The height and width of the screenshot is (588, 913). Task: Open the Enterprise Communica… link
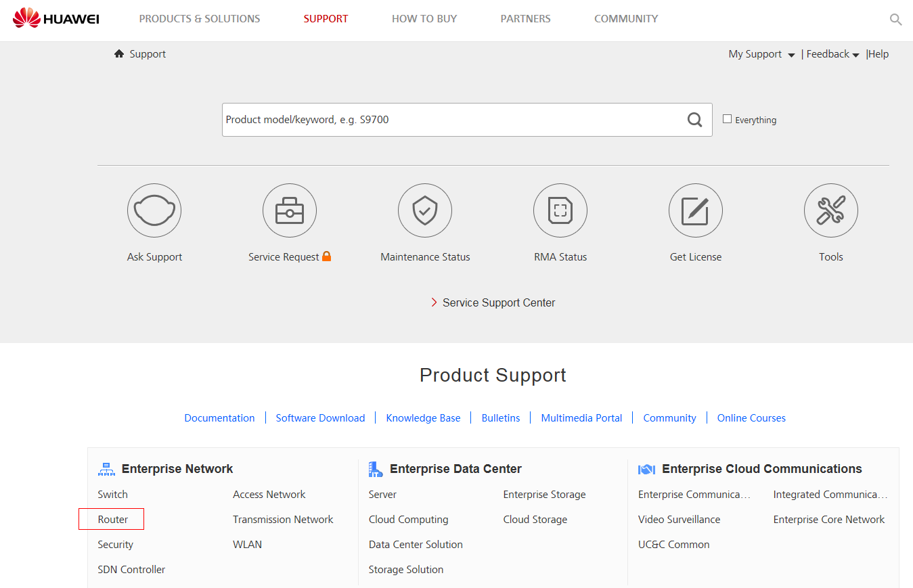pyautogui.click(x=694, y=495)
